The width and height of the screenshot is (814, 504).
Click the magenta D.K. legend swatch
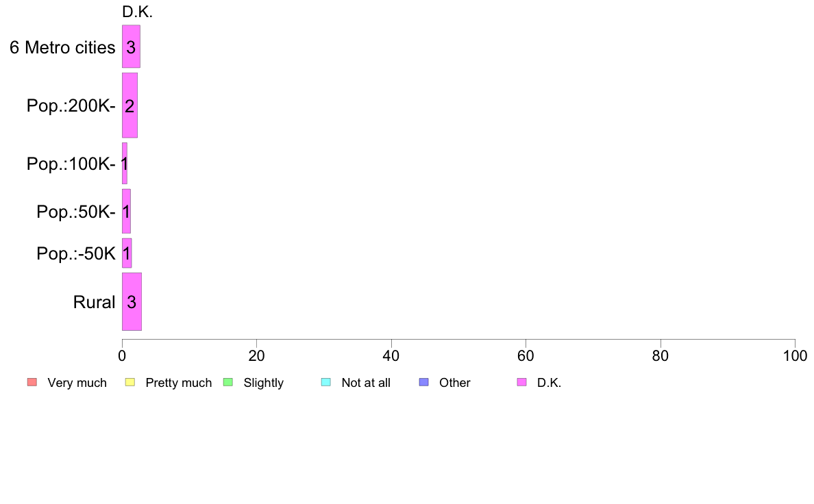[x=521, y=383]
